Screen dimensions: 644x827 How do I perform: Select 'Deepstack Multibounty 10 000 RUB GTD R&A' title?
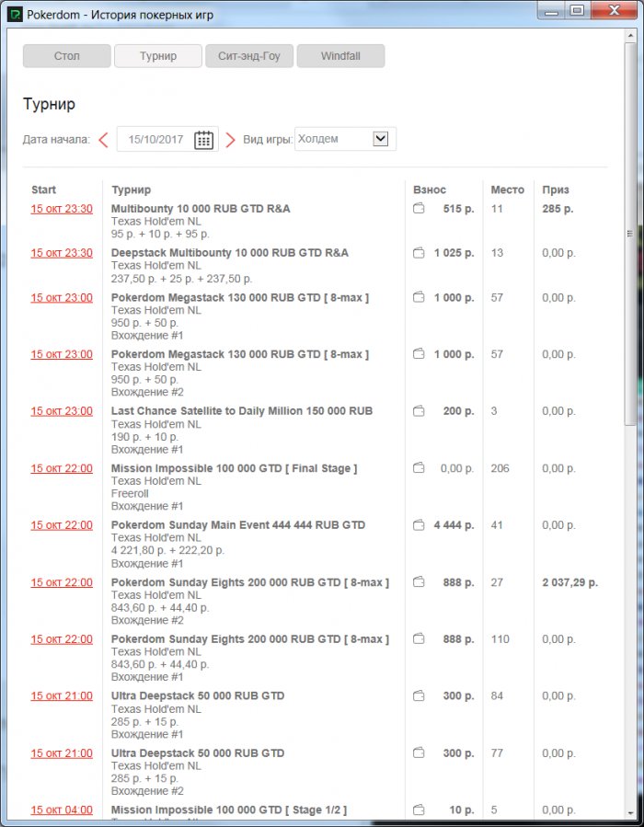point(229,253)
